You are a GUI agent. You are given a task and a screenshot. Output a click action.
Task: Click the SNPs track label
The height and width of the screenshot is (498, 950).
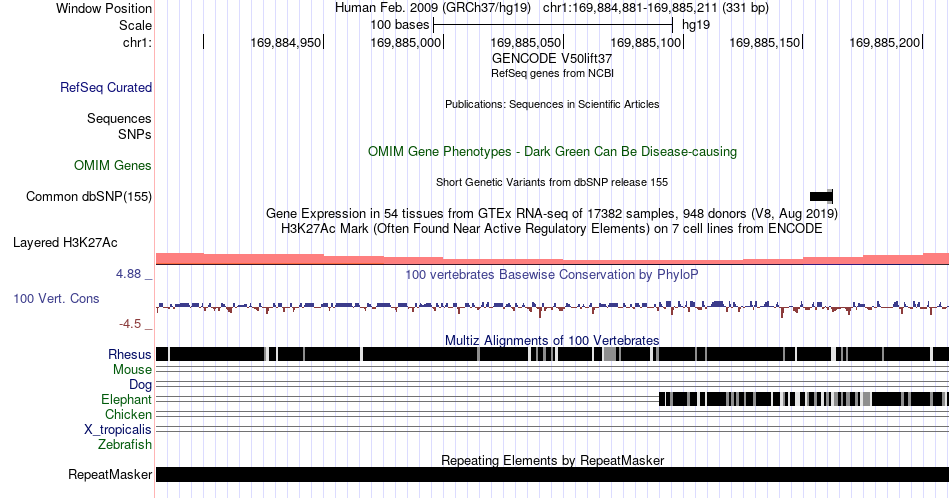[x=135, y=134]
